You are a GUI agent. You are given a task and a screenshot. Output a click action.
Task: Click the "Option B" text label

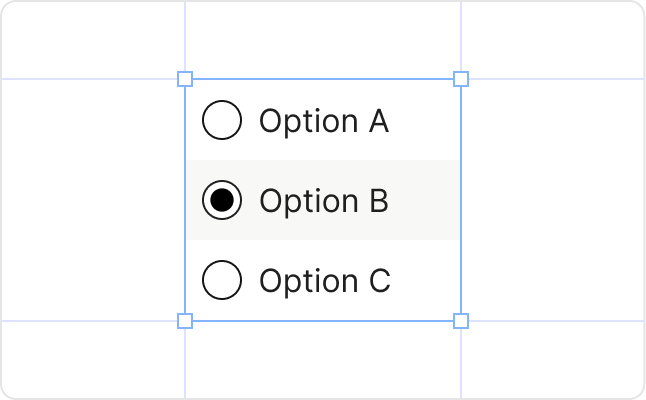[323, 201]
